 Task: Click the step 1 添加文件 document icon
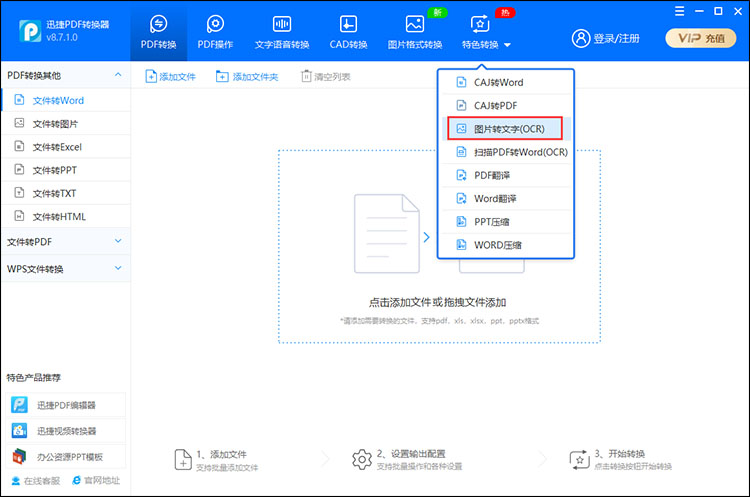point(183,460)
